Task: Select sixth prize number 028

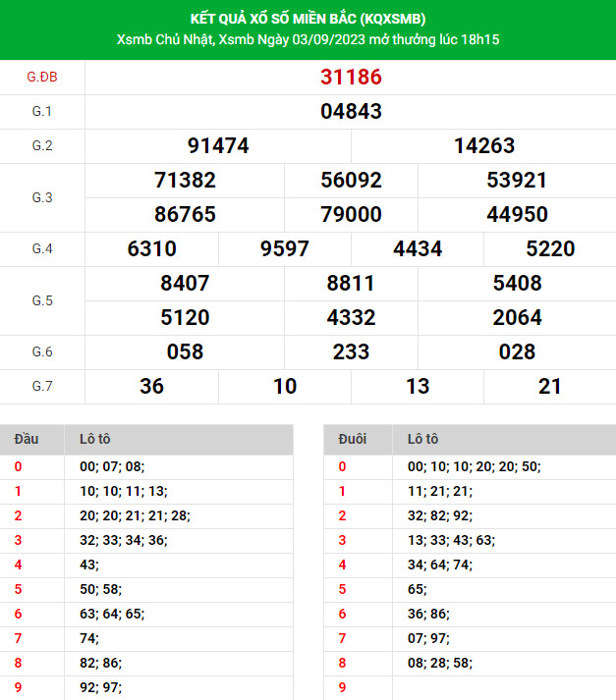Action: 517,351
